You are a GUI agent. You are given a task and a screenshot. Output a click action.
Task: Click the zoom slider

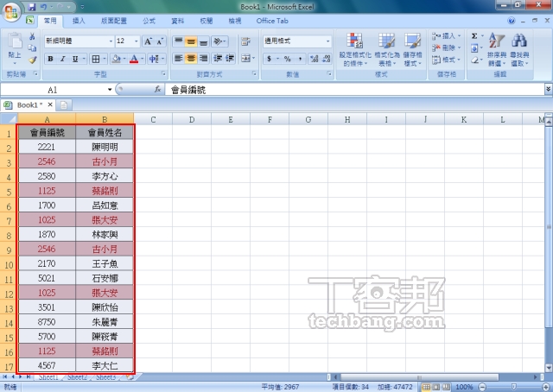[514, 387]
